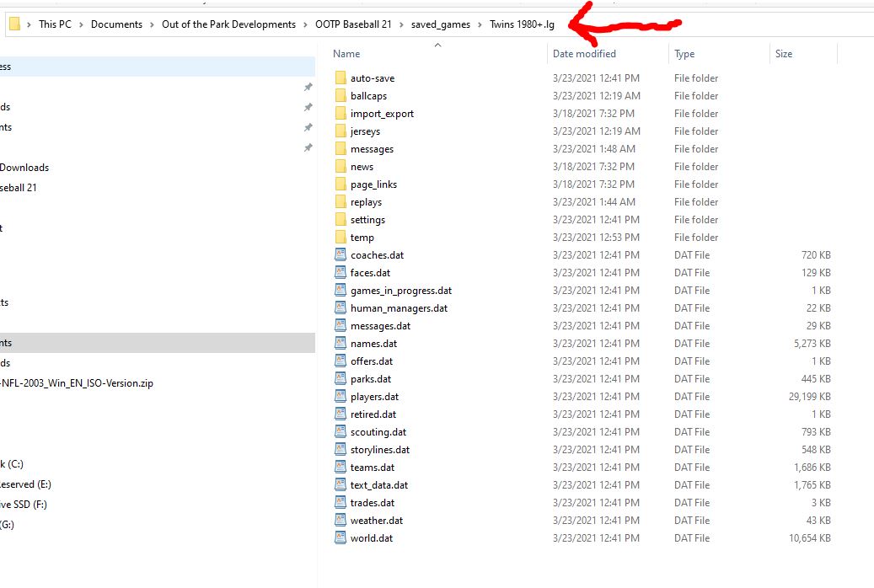Click temp's 3/23/2021 12:53 PM date
874x588 pixels.
click(x=596, y=237)
